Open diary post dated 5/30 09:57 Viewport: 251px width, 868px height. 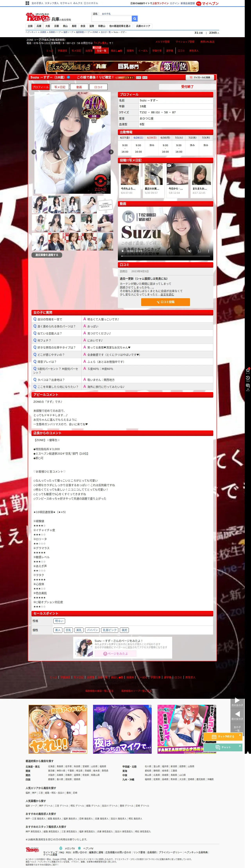click(x=154, y=181)
